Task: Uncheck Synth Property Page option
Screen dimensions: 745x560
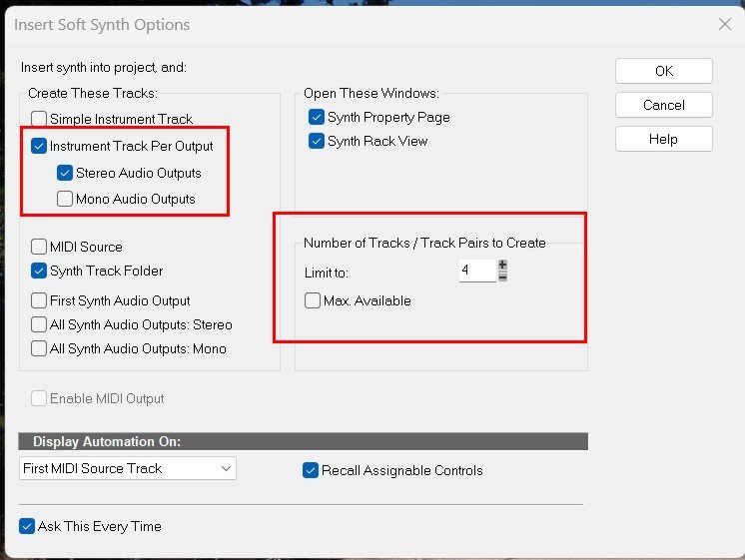Action: pyautogui.click(x=318, y=117)
